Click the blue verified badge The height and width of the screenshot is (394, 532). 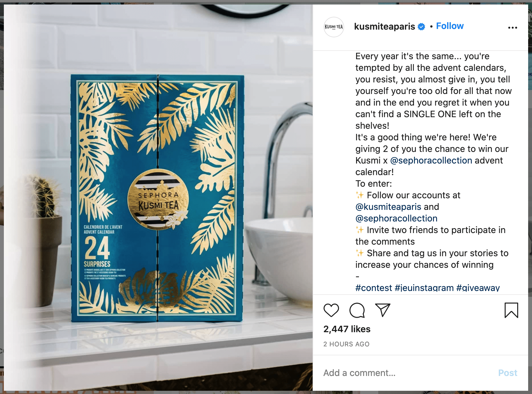pyautogui.click(x=421, y=27)
